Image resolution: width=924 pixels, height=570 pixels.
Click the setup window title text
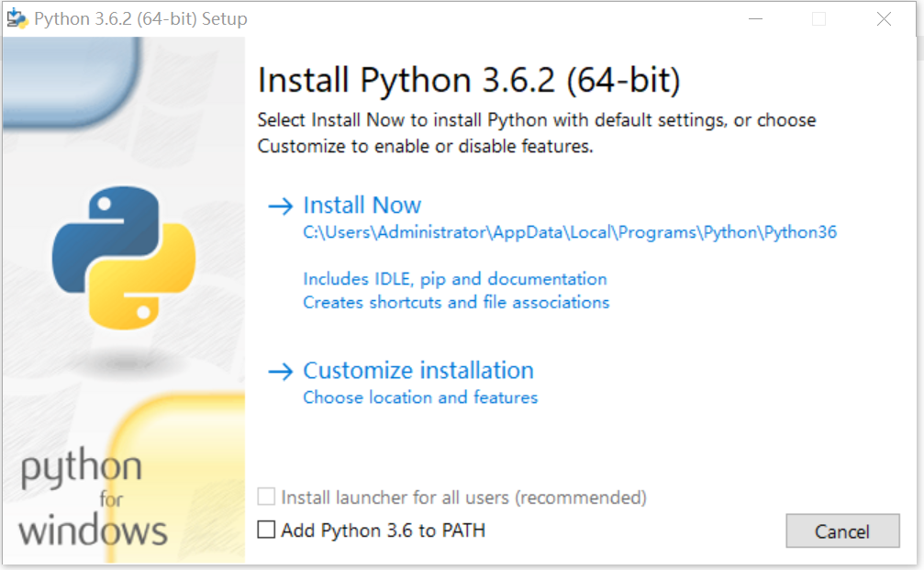click(x=138, y=17)
